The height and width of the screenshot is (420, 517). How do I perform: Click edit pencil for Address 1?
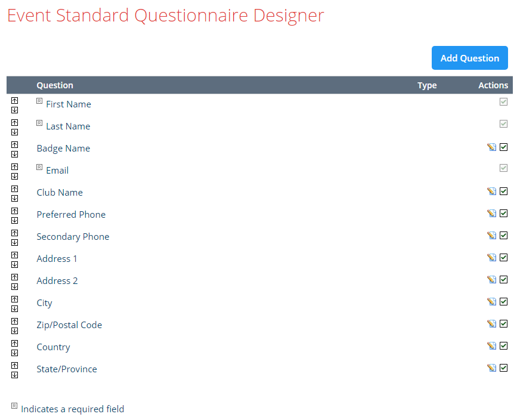click(x=491, y=258)
